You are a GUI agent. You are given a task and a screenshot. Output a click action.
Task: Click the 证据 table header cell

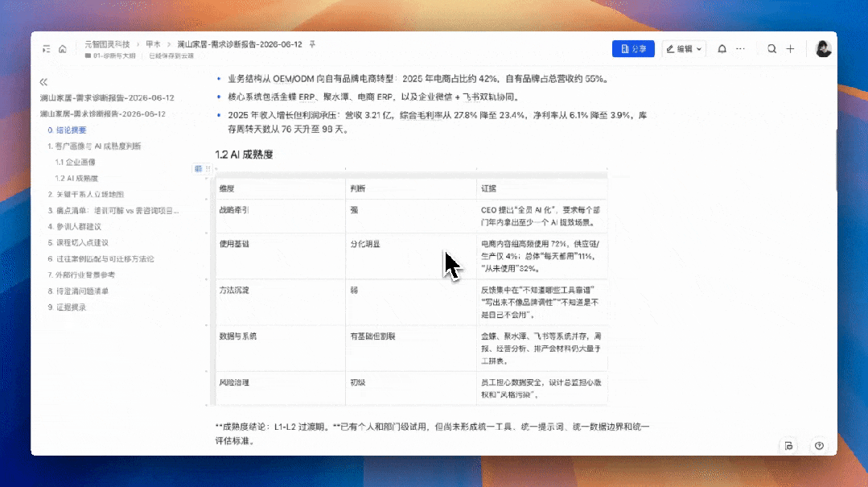tap(541, 188)
